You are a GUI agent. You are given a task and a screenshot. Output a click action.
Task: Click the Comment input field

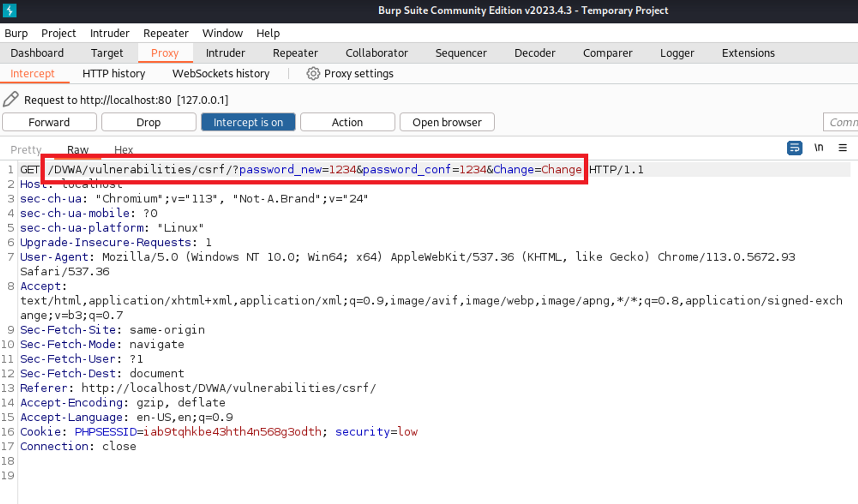point(841,122)
